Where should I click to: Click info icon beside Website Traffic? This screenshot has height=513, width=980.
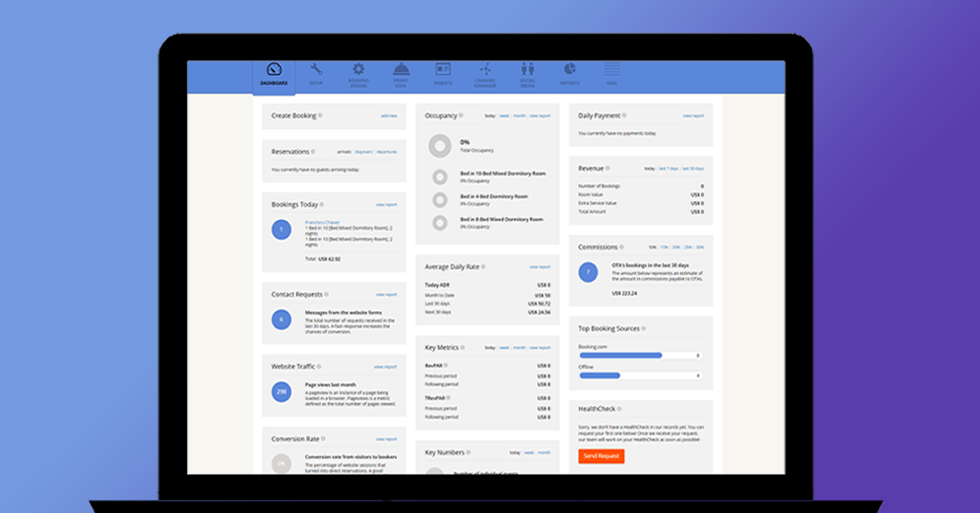point(318,367)
